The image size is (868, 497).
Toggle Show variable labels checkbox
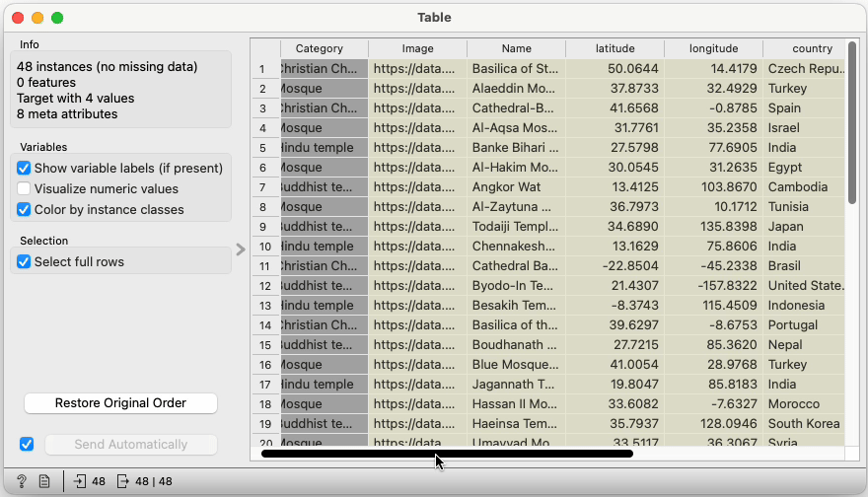tap(24, 169)
